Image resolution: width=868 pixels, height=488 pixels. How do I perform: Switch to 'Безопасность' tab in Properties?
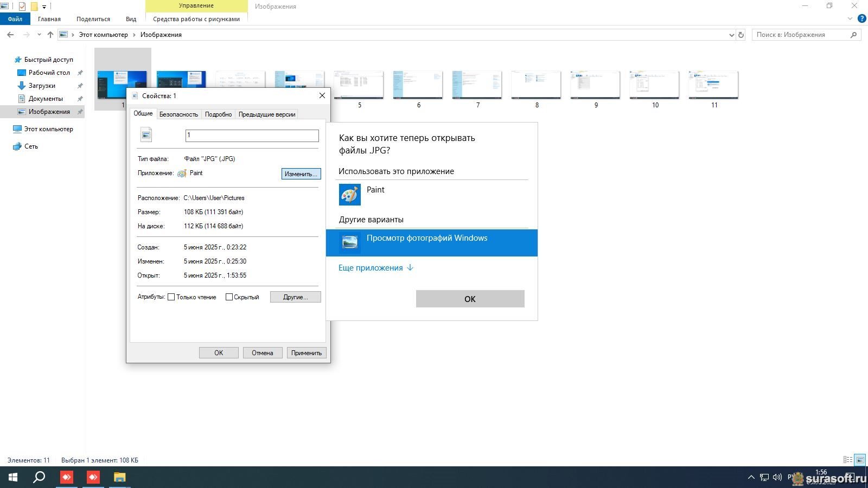click(x=178, y=114)
